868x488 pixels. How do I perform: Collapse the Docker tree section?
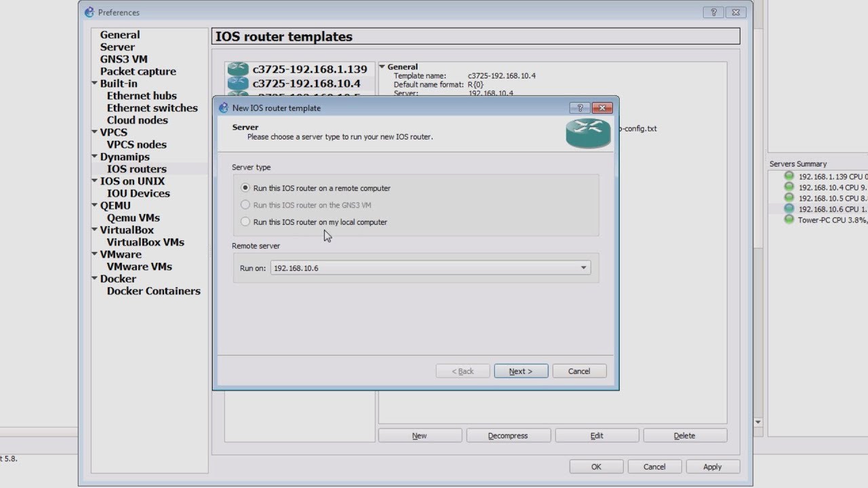click(94, 279)
